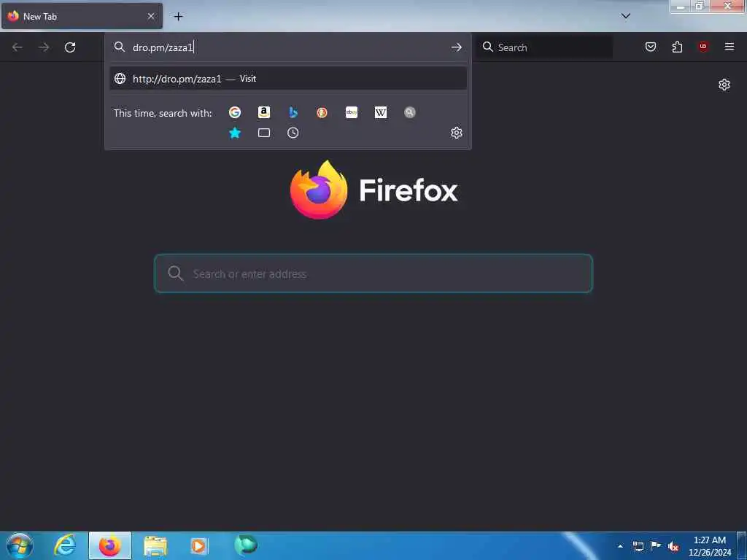Search with eBay this time

352,112
